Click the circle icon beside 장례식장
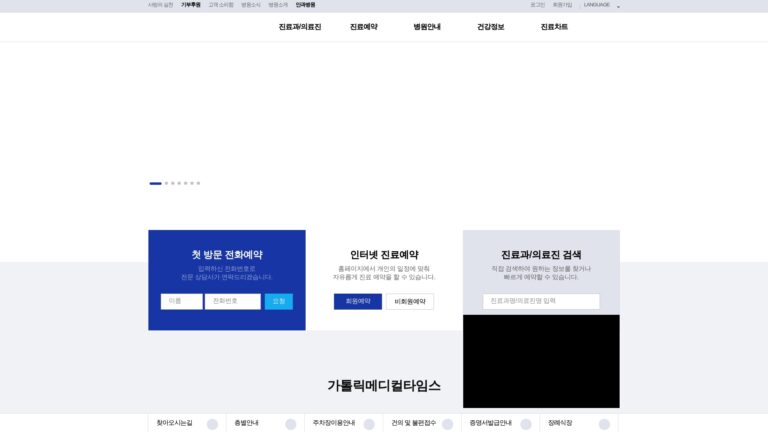Screen dimensions: 768x432 [x=604, y=424]
